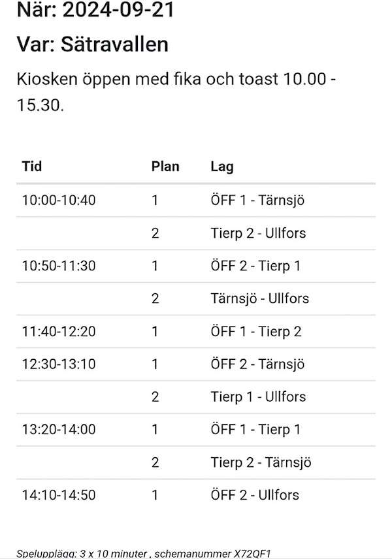Image resolution: width=392 pixels, height=559 pixels.
Task: Click the Plan column header
Action: point(165,167)
